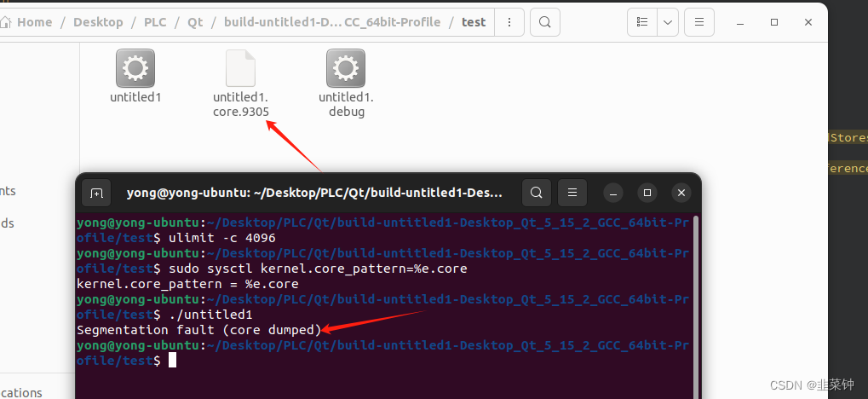Open a new tab in the terminal
The height and width of the screenshot is (399, 868).
[x=96, y=193]
